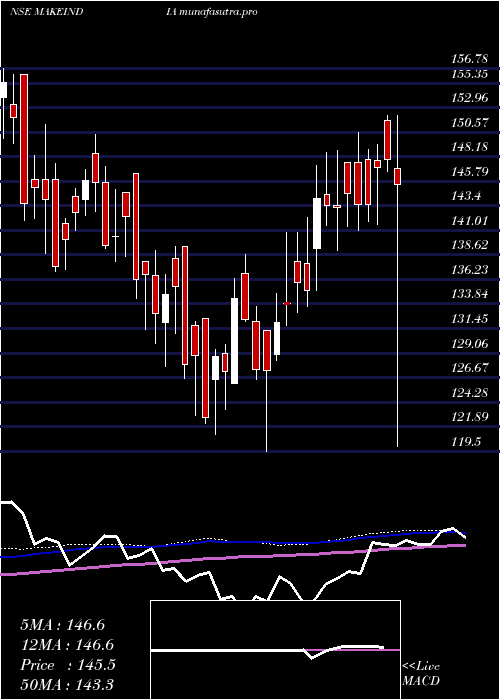This screenshot has height=700, width=500.
Task: Click the 148.18 price level label
Action: coord(470,147)
